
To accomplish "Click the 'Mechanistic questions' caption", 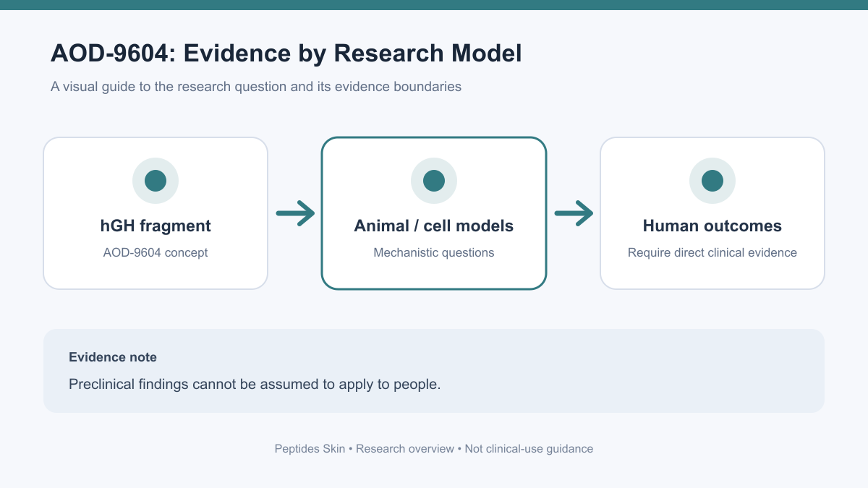I will click(434, 253).
